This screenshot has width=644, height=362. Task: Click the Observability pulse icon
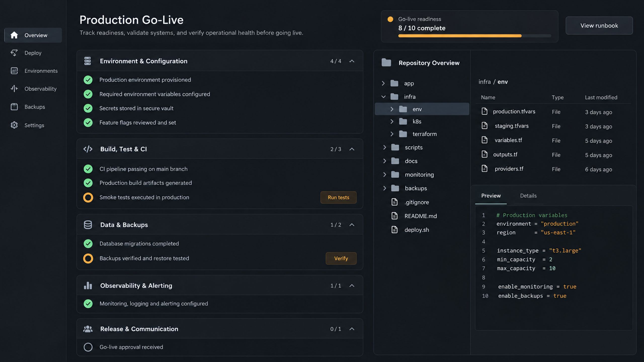(x=14, y=88)
